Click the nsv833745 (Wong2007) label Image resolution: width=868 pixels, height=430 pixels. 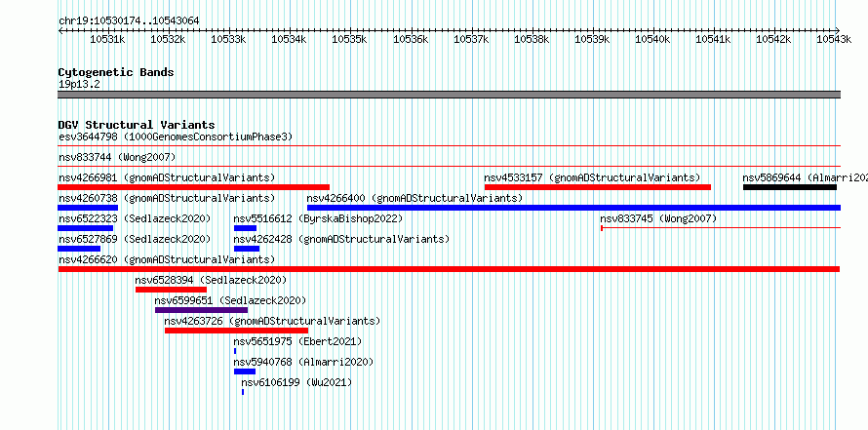coord(658,219)
